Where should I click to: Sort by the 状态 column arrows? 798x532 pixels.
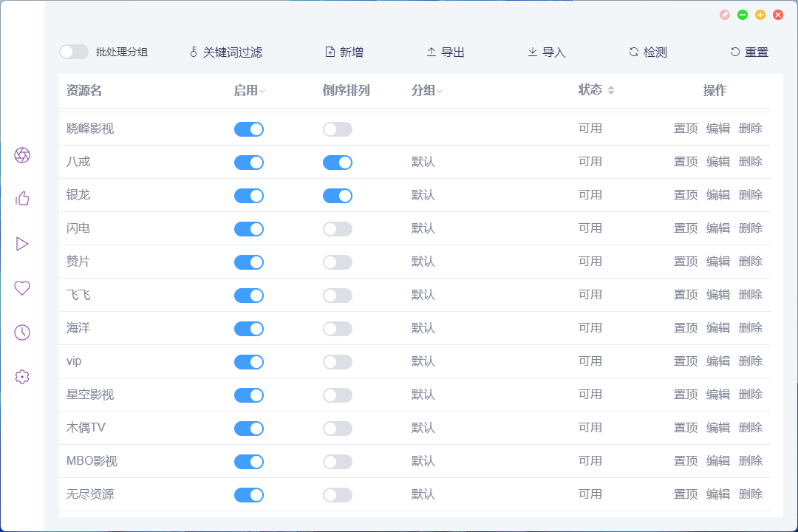611,90
